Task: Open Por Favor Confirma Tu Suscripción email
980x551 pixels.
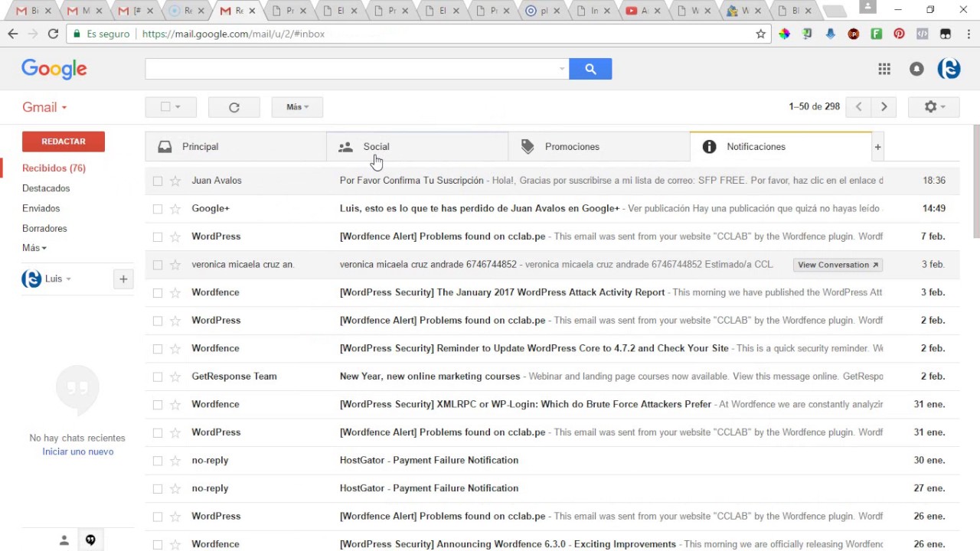Action: click(412, 181)
